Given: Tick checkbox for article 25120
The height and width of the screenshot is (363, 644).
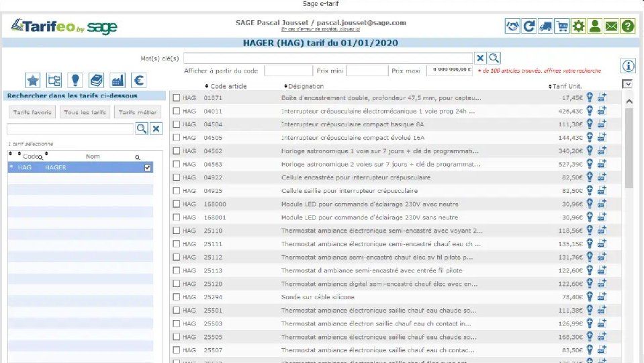Looking at the screenshot, I should coord(176,284).
